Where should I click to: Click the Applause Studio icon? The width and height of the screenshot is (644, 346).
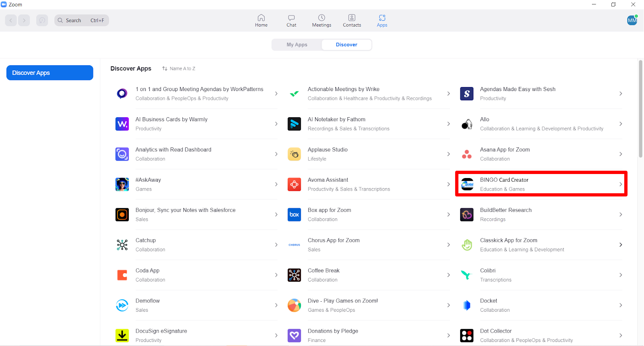point(294,154)
